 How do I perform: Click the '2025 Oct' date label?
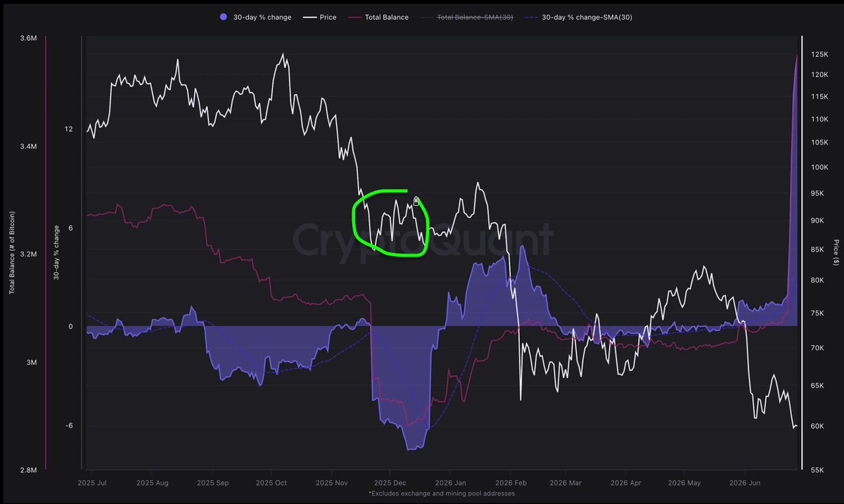pyautogui.click(x=271, y=484)
